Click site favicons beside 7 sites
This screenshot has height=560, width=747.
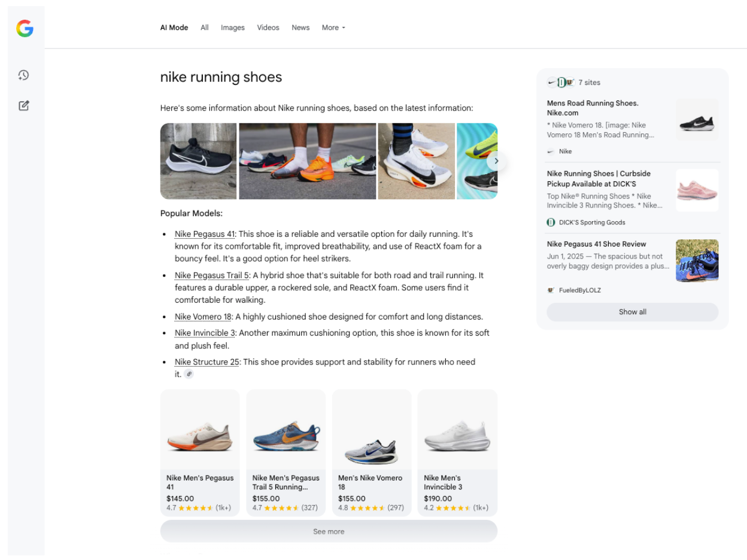coord(561,83)
